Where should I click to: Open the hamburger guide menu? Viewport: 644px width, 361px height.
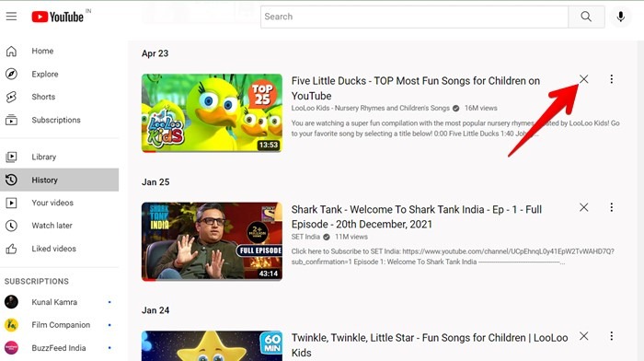pos(11,17)
